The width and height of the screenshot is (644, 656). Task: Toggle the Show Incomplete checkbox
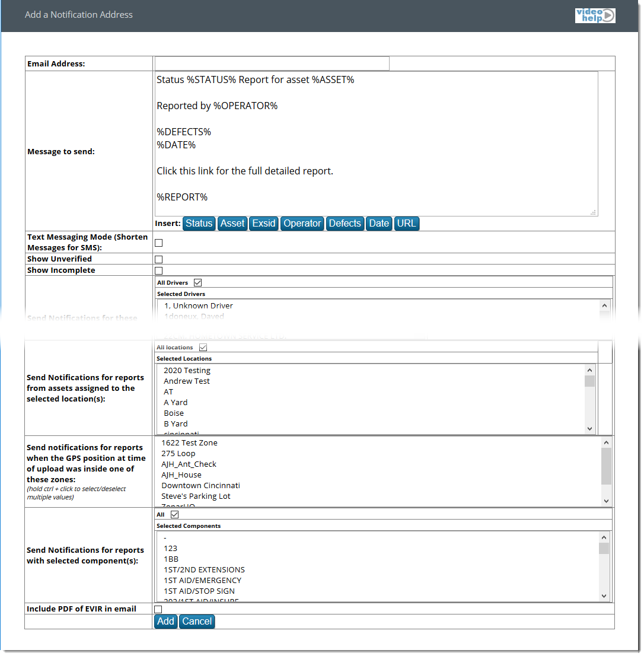point(159,270)
